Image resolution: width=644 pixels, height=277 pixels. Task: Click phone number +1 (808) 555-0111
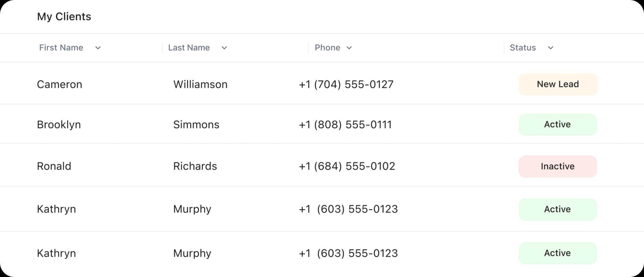(345, 125)
